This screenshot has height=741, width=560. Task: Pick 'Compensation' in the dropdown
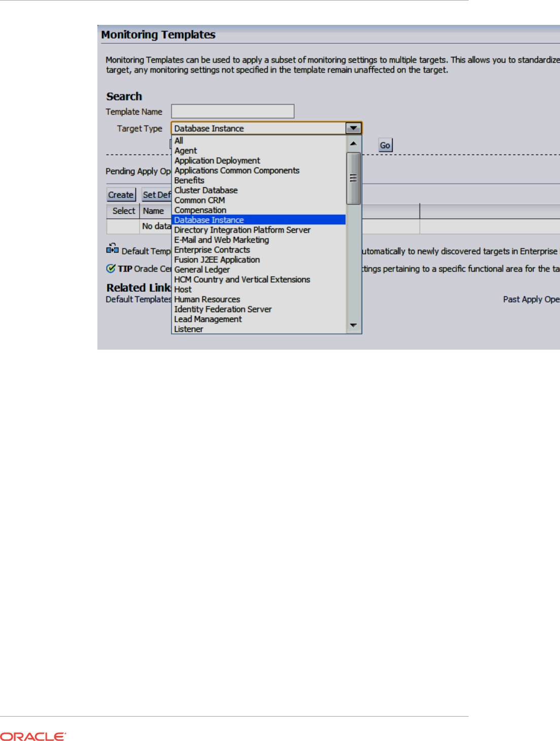coord(259,210)
